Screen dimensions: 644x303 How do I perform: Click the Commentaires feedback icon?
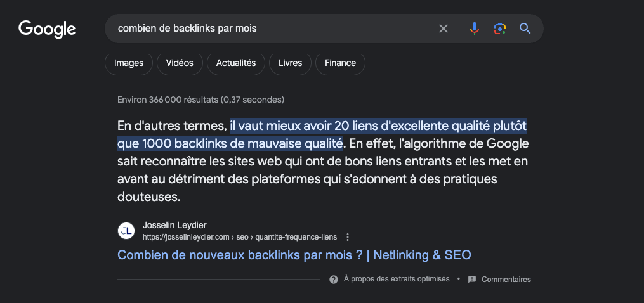click(472, 279)
